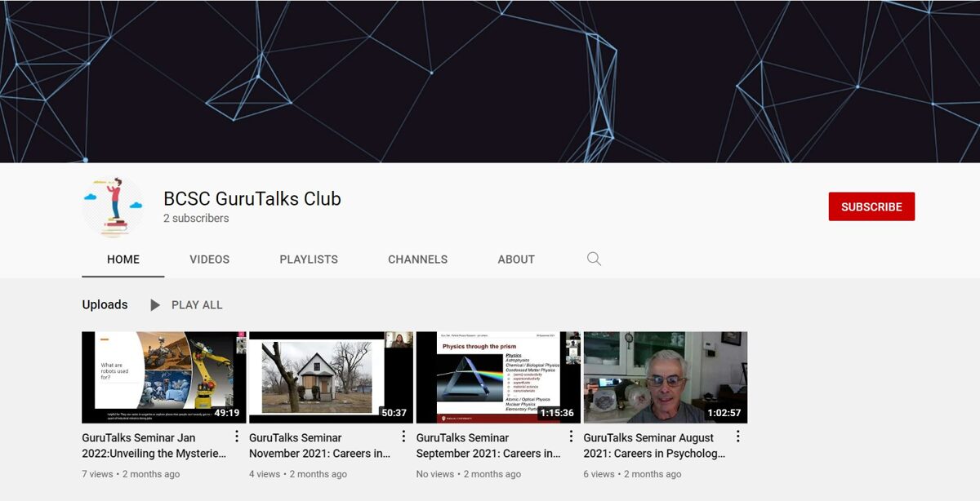Switch to the Videos tab
The height and width of the screenshot is (501, 980).
[x=210, y=259]
